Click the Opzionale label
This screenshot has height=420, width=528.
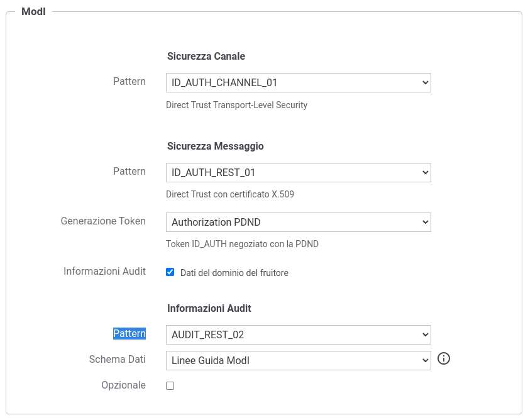click(124, 385)
